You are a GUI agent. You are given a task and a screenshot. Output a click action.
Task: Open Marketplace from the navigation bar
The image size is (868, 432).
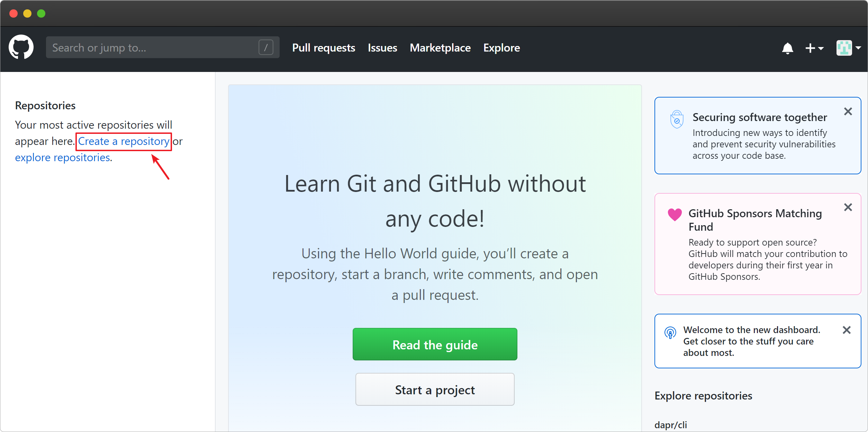(440, 48)
